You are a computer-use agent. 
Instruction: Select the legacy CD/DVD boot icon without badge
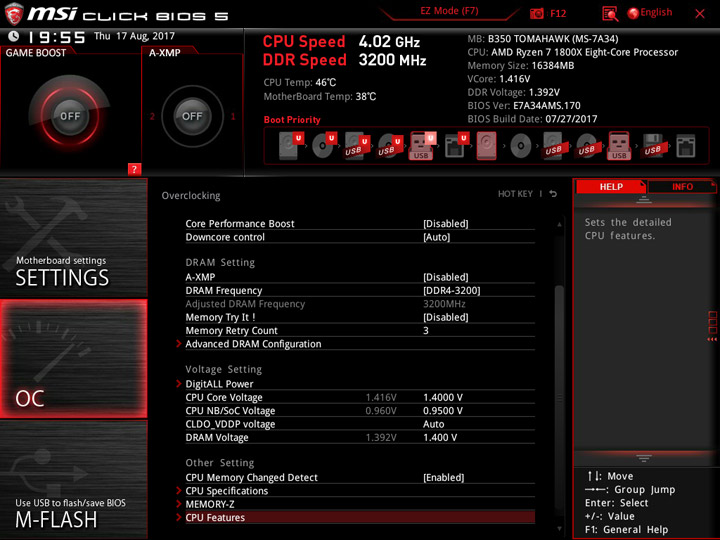tap(521, 146)
